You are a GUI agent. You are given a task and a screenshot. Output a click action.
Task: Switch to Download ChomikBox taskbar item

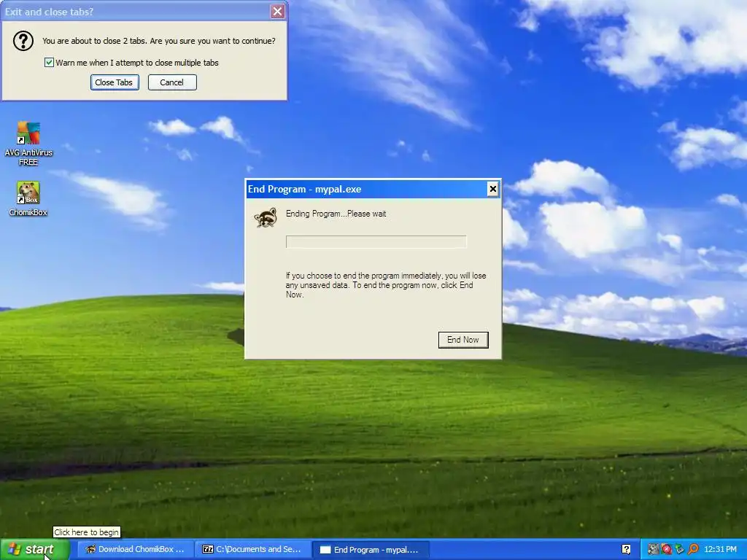[135, 550]
